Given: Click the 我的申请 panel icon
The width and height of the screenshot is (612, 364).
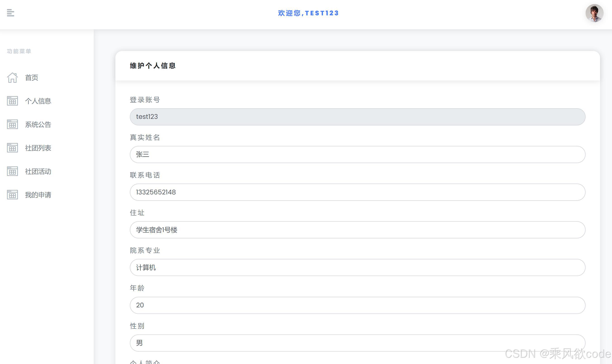Looking at the screenshot, I should [12, 194].
